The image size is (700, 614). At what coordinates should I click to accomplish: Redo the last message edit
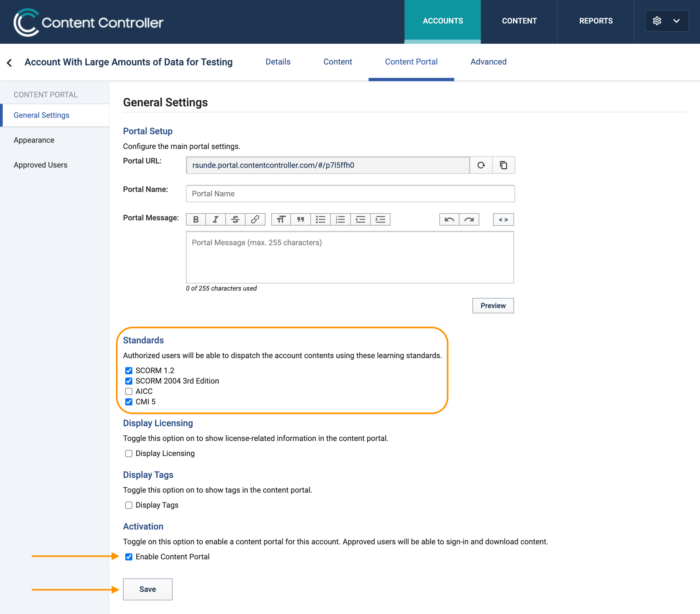469,219
